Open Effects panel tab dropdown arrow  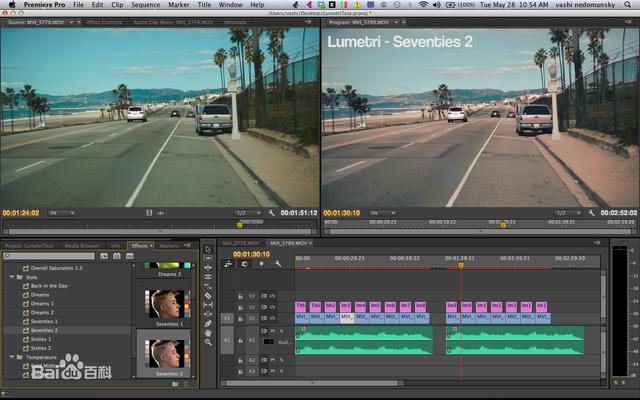151,246
